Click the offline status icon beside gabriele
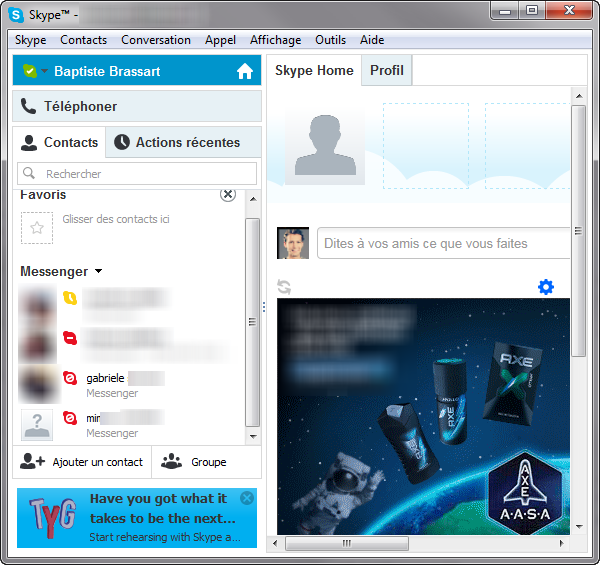The width and height of the screenshot is (600, 565). 70,378
